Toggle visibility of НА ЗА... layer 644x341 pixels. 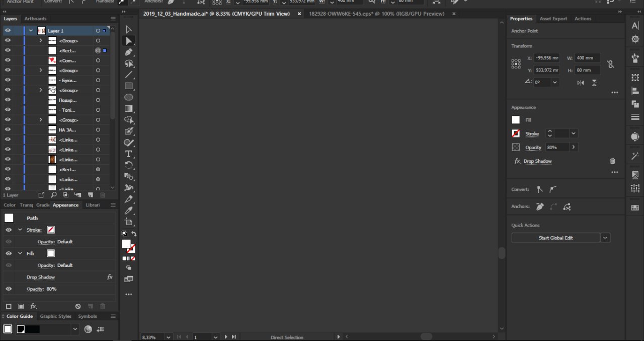pyautogui.click(x=8, y=130)
